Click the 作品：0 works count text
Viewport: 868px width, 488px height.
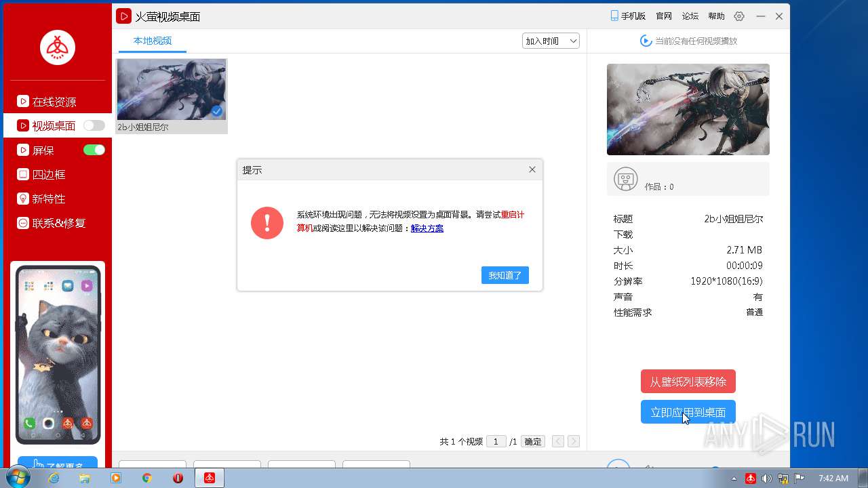pyautogui.click(x=658, y=187)
